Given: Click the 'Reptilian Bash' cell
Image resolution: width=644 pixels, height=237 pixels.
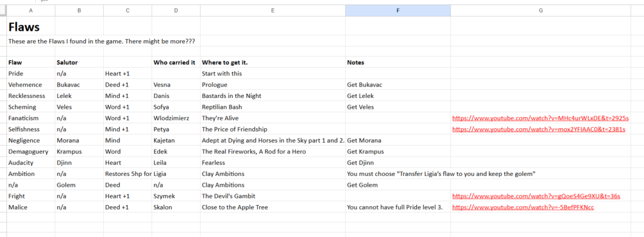Looking at the screenshot, I should pos(273,107).
